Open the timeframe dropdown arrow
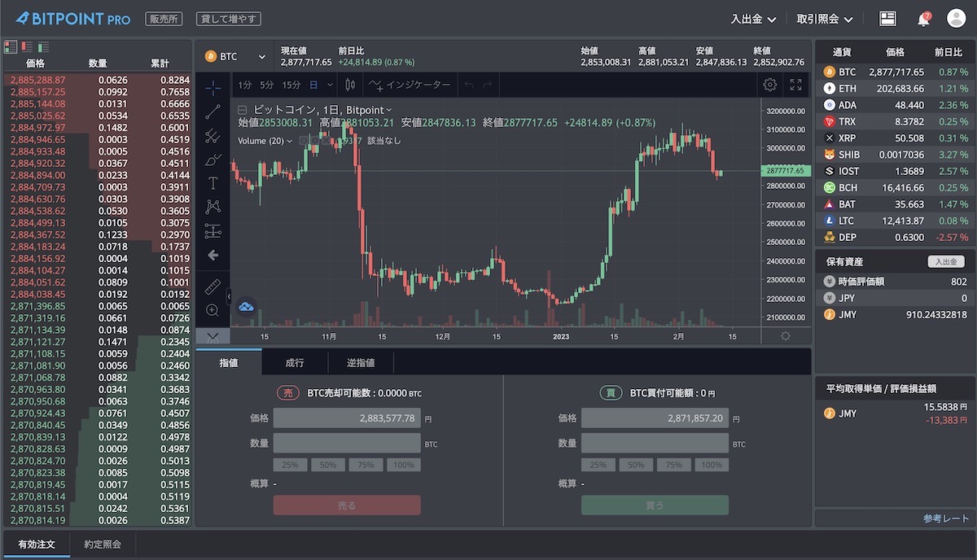This screenshot has width=977, height=560. (x=330, y=85)
